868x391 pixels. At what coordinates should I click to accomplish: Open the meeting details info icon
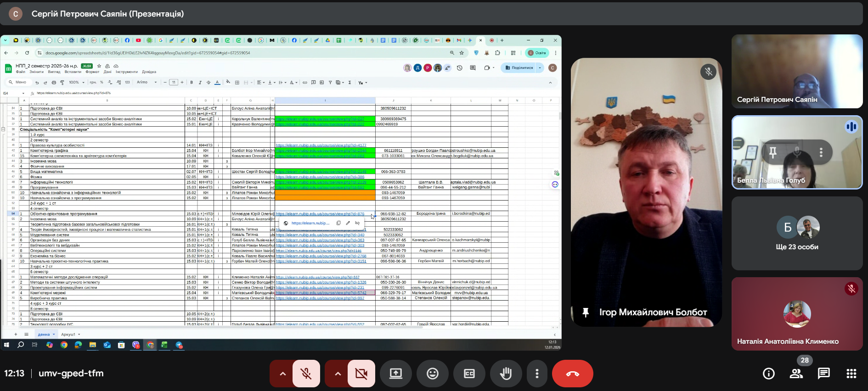(x=768, y=374)
